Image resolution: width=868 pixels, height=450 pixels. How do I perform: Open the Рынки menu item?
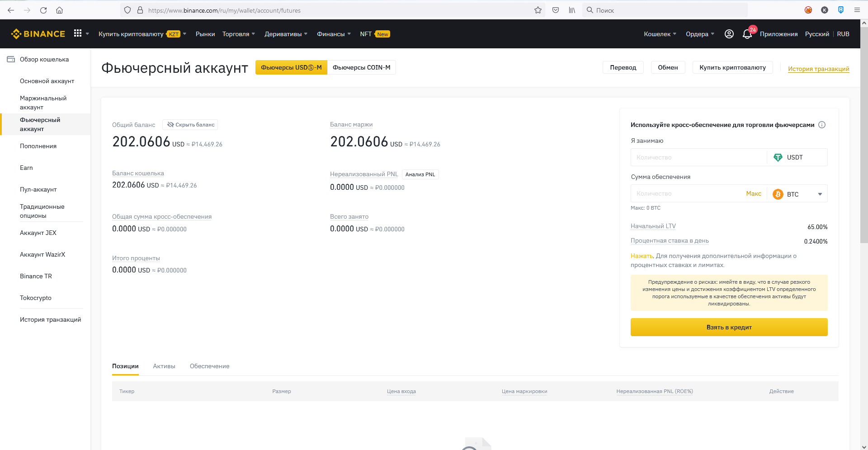[x=205, y=34]
